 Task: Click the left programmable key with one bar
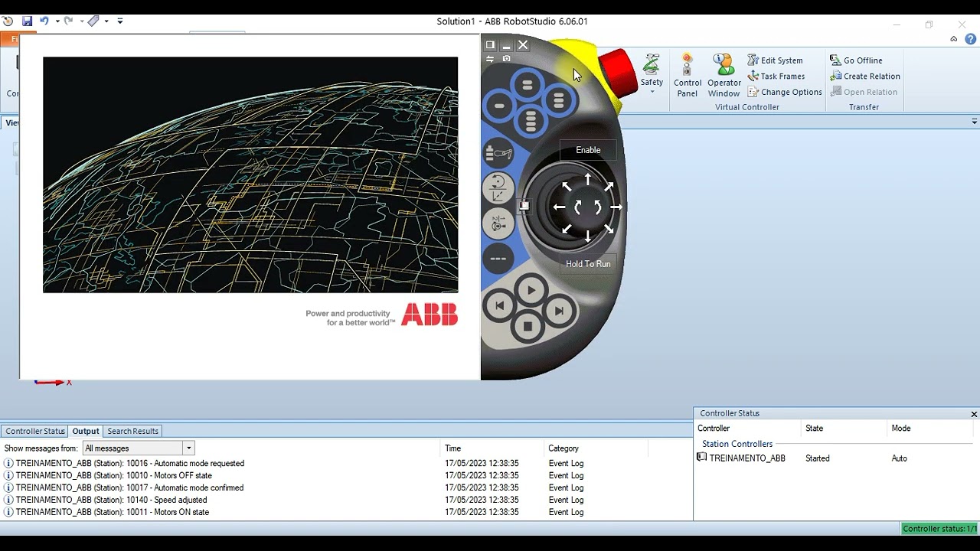499,106
